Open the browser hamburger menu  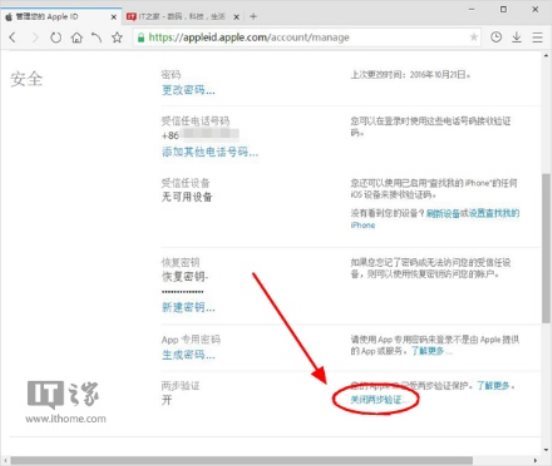(x=537, y=37)
